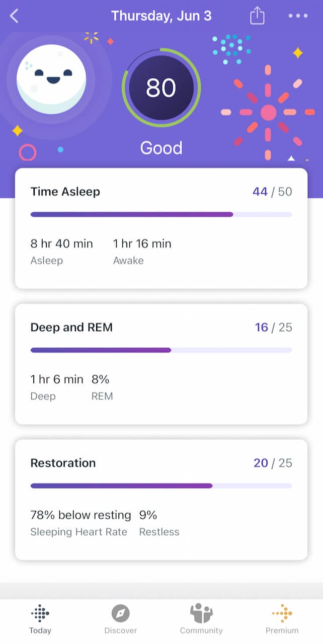The image size is (323, 644).
Task: Switch to the Discover tab label
Action: point(121,630)
